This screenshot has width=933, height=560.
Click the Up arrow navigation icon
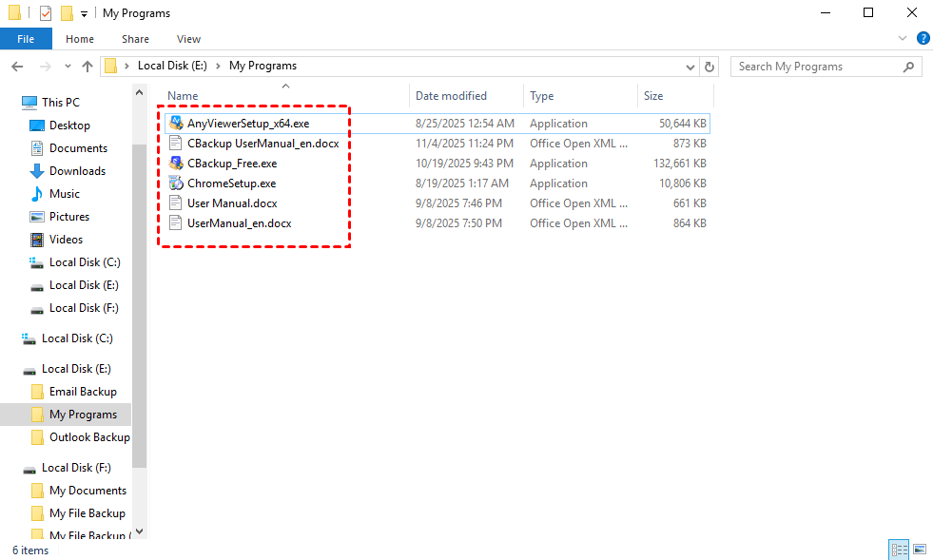pyautogui.click(x=87, y=67)
